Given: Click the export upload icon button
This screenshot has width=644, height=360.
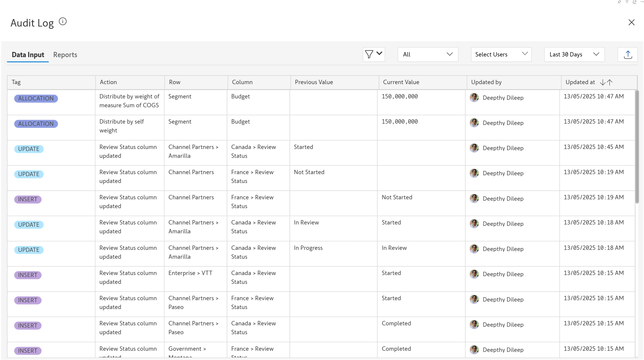Looking at the screenshot, I should click(x=627, y=54).
